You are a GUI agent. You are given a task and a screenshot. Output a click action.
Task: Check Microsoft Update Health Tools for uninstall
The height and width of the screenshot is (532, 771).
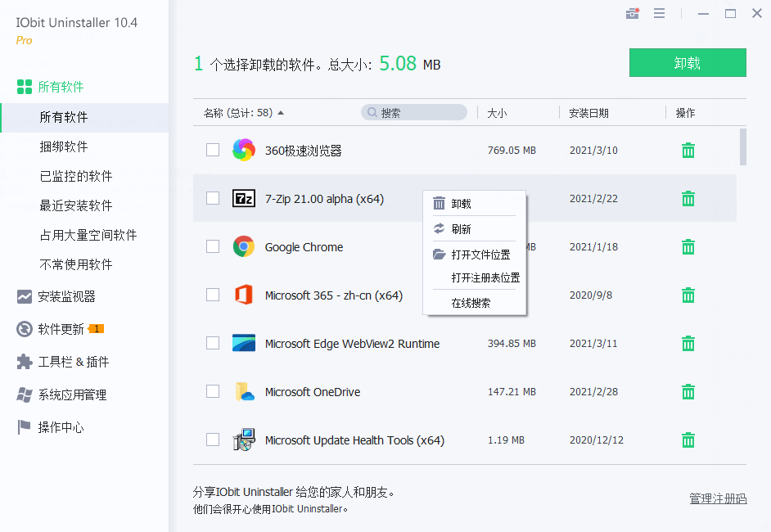[213, 440]
